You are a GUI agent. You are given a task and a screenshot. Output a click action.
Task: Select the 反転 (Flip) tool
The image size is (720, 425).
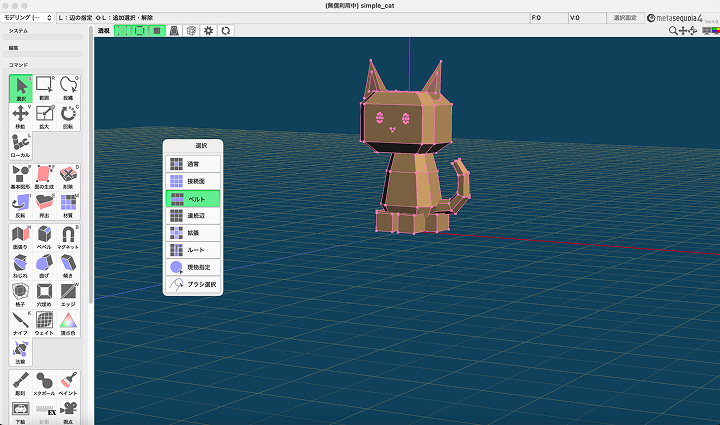(x=21, y=206)
